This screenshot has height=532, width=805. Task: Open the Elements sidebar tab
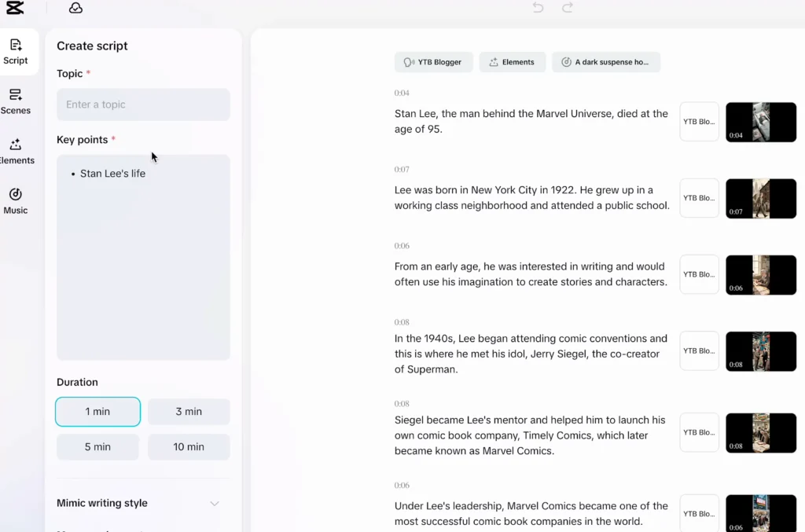coord(16,152)
